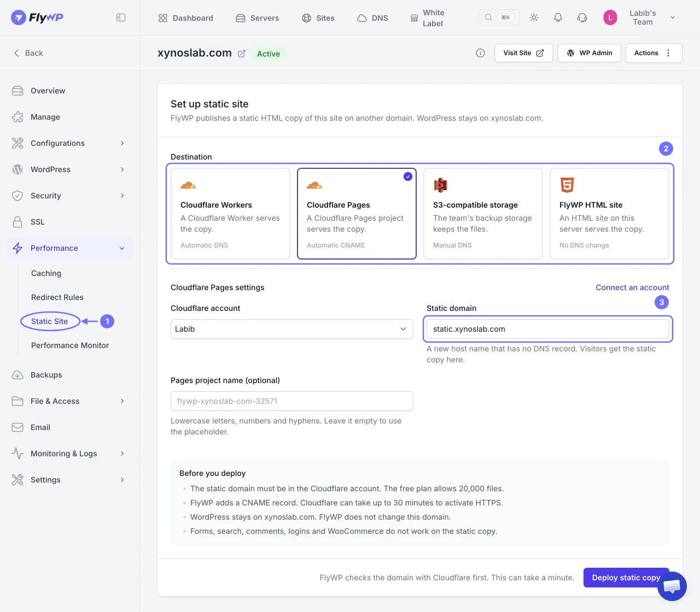Open notifications bell icon

click(558, 17)
